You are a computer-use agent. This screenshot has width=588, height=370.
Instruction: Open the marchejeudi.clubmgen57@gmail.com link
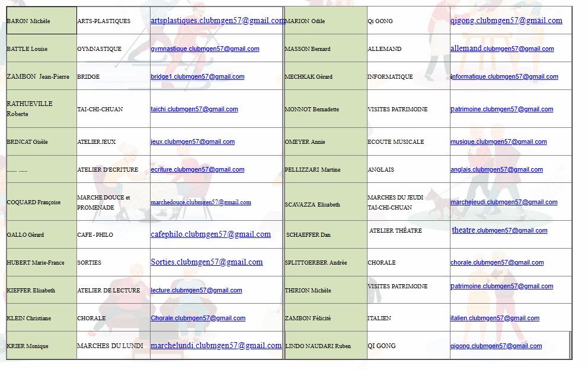pos(503,202)
